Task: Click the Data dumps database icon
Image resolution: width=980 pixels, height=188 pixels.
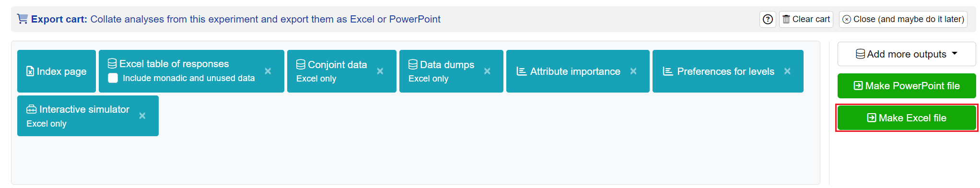Action: tap(413, 64)
